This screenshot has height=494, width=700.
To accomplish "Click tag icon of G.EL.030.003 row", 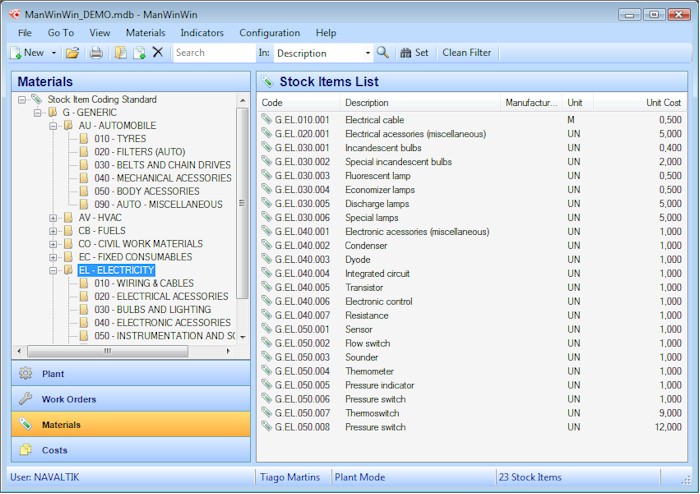I will (267, 174).
